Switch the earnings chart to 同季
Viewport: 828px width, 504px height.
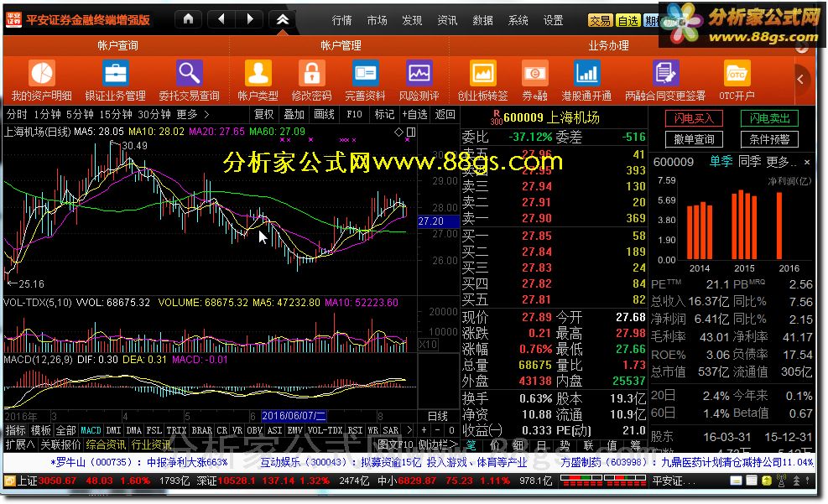point(749,162)
